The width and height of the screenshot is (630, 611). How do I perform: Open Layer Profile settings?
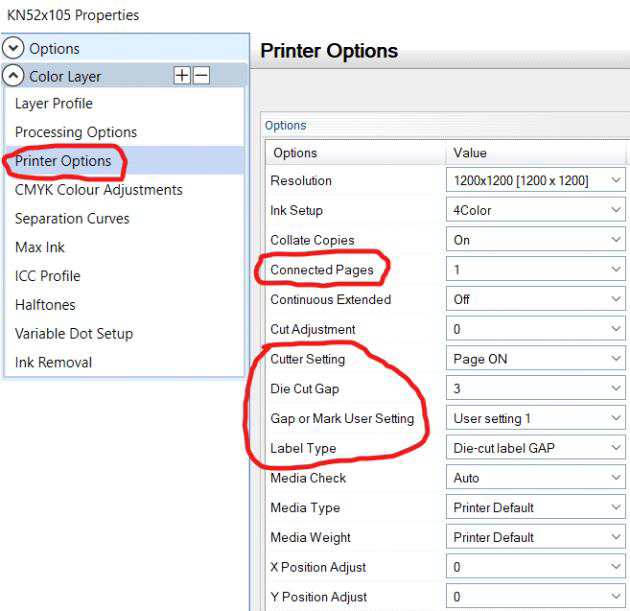54,104
